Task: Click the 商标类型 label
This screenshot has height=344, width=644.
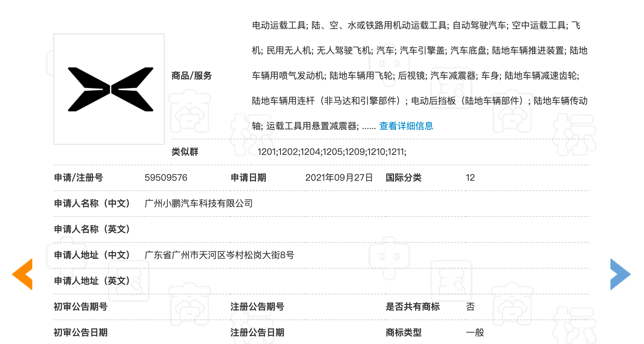Action: click(404, 332)
